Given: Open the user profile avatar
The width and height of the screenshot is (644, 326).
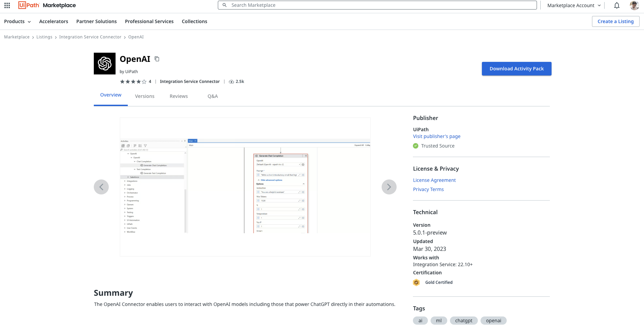Looking at the screenshot, I should [634, 5].
